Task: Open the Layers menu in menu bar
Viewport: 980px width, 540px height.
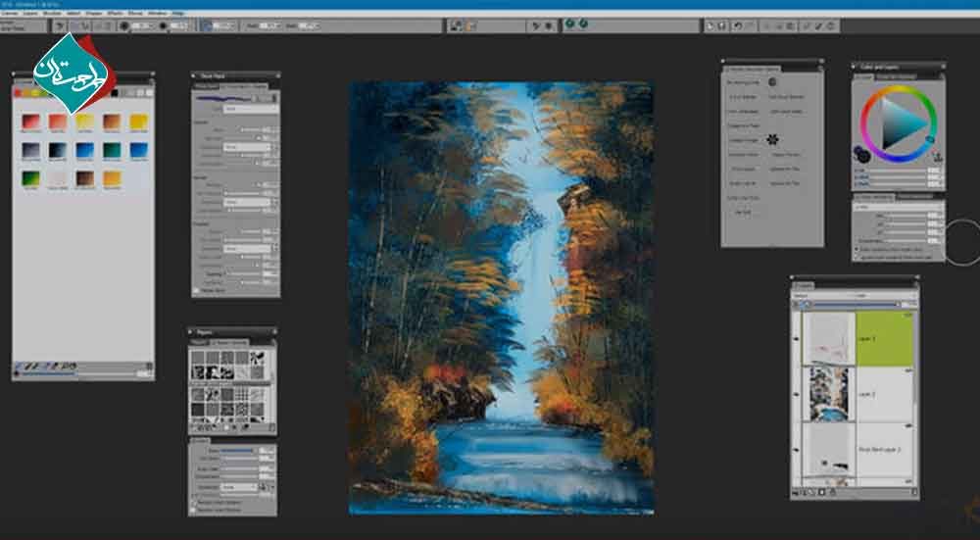Action: [x=30, y=13]
